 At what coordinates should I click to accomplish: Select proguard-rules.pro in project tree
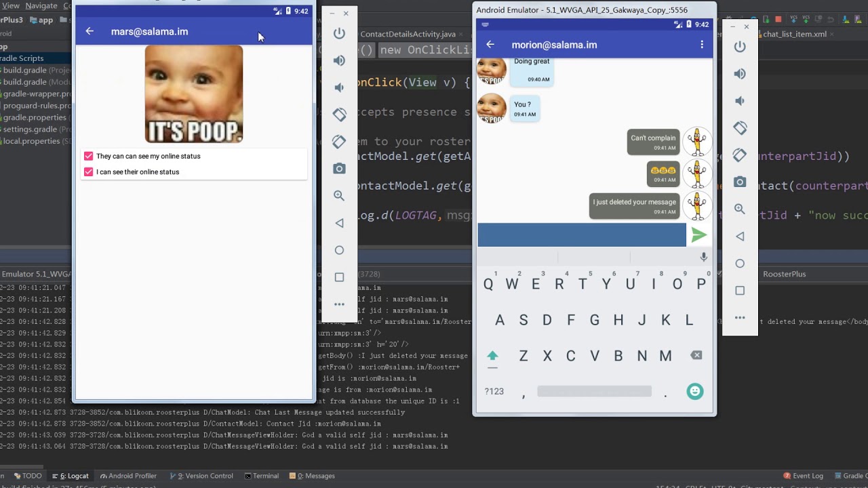(37, 106)
